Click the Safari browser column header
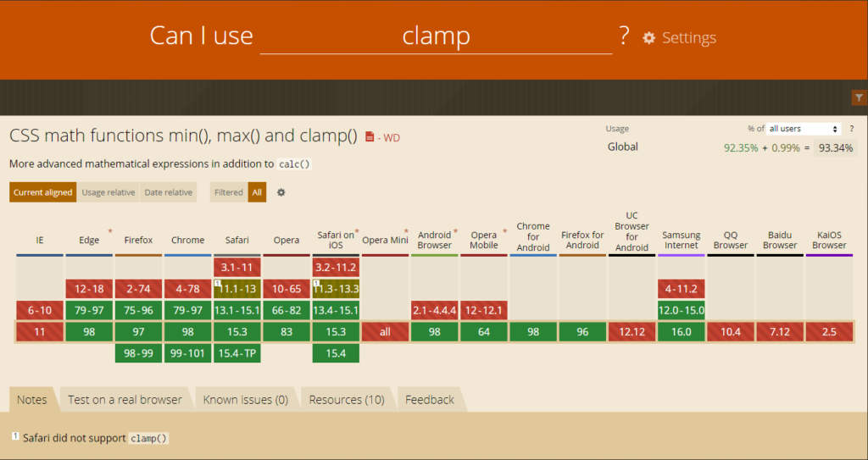Viewport: 868px width, 460px height. pos(237,241)
